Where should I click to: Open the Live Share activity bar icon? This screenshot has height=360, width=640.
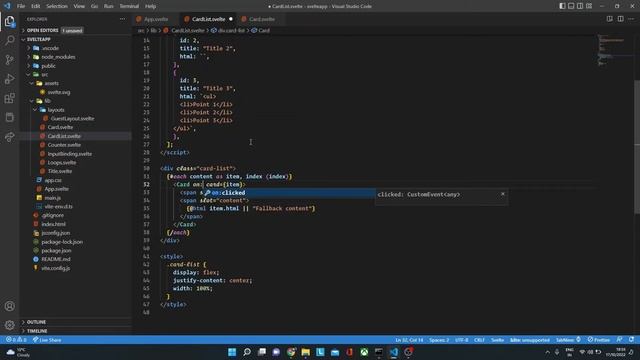click(9, 137)
